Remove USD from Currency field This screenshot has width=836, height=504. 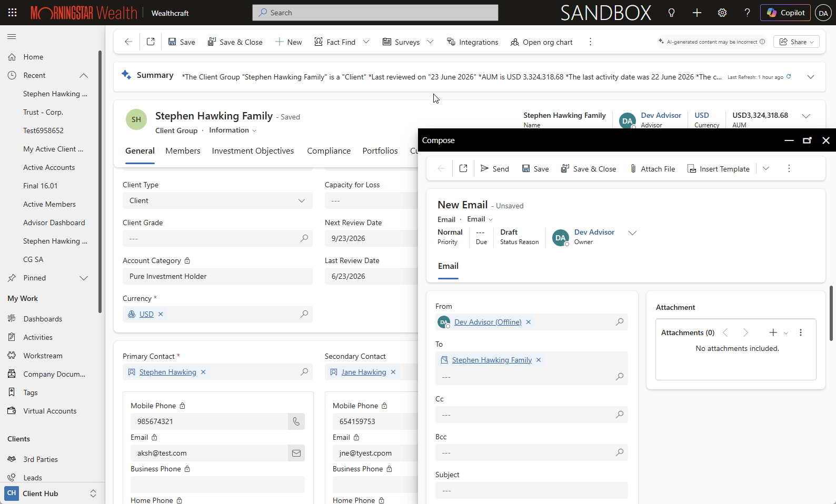tap(161, 314)
